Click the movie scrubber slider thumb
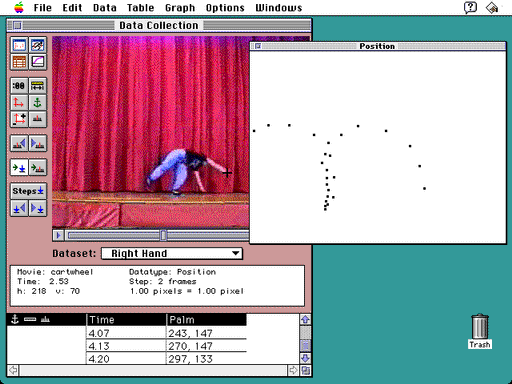 click(163, 235)
